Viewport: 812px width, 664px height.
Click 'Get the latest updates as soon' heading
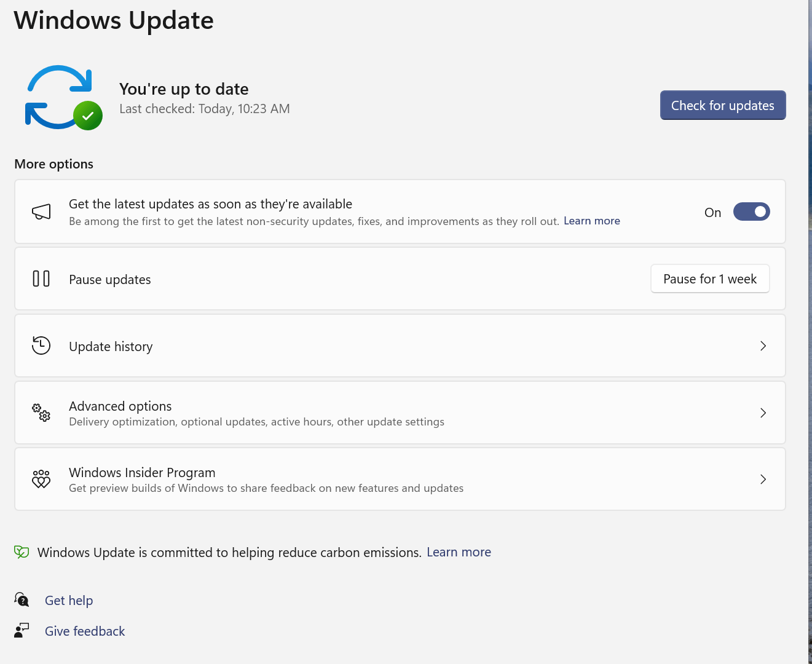click(211, 204)
